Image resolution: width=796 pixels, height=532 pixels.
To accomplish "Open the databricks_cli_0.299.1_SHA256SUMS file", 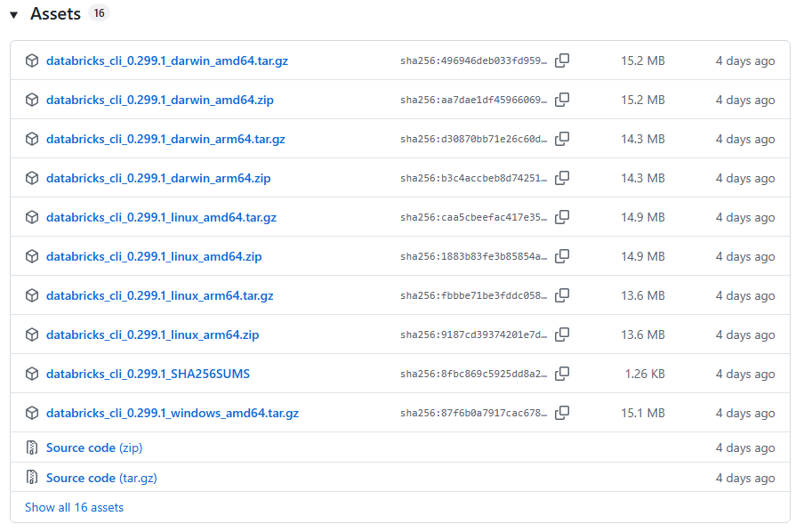I will coord(148,375).
